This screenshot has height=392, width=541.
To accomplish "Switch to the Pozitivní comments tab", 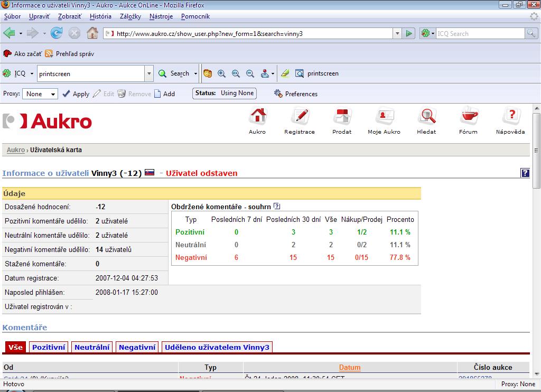I will click(x=49, y=347).
